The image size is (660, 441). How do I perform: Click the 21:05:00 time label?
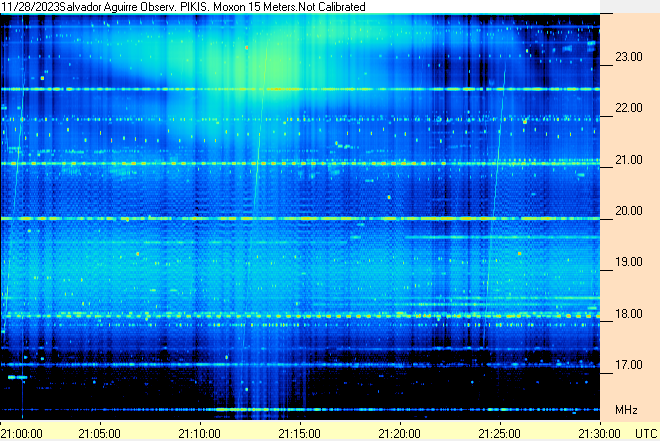coord(100,433)
